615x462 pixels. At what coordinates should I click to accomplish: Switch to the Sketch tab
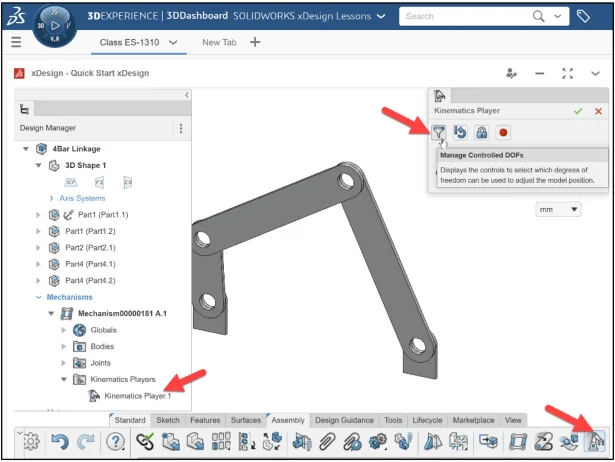tap(168, 420)
